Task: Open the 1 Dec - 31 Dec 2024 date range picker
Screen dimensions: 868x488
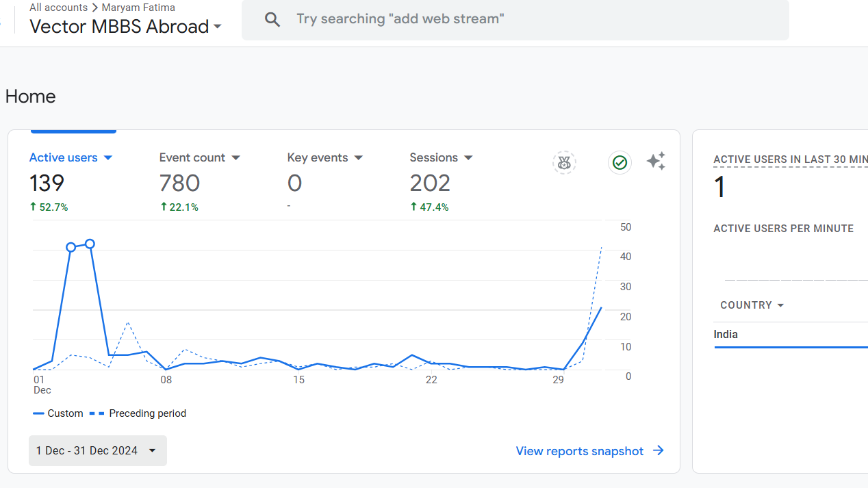Action: [x=98, y=450]
